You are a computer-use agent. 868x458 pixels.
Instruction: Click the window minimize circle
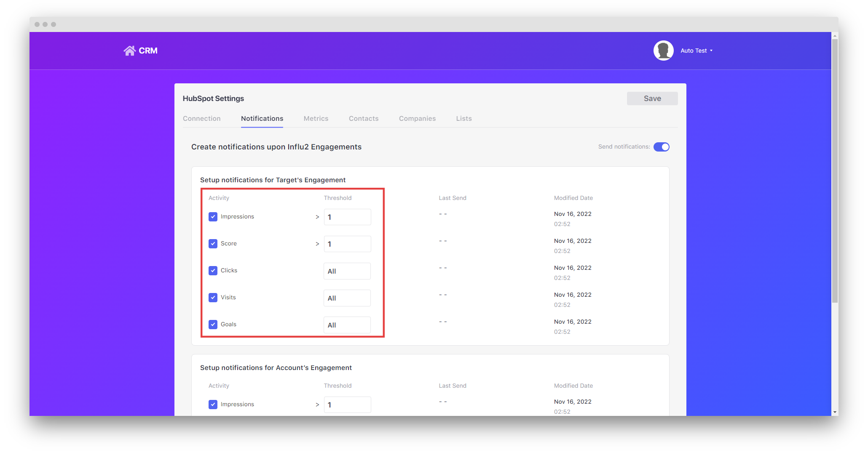[x=46, y=24]
